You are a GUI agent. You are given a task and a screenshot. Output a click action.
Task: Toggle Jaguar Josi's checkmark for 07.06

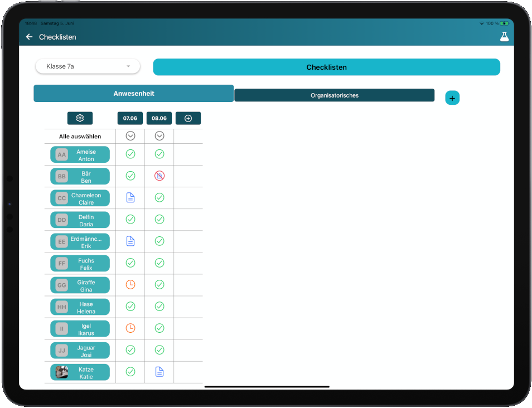(x=130, y=349)
